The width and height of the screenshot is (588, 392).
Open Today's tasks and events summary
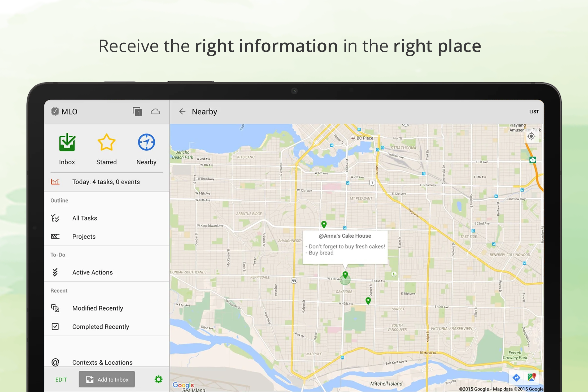coord(106,182)
